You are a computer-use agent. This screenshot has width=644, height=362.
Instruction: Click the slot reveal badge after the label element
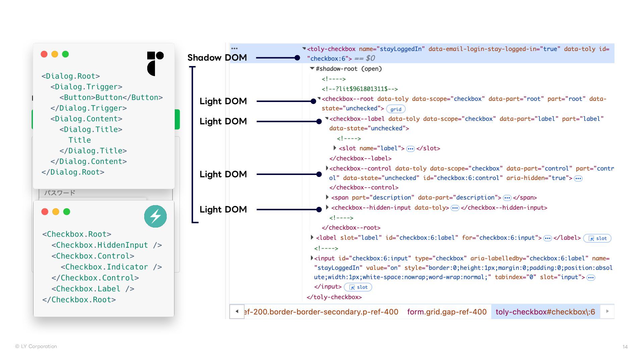pyautogui.click(x=597, y=238)
